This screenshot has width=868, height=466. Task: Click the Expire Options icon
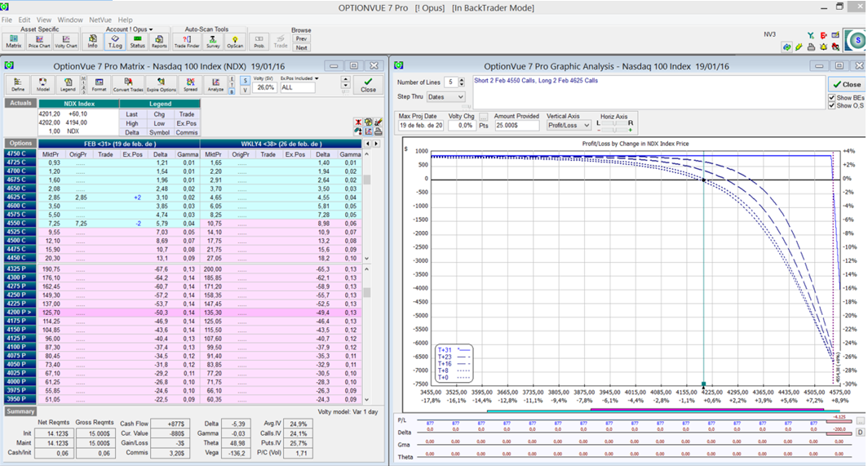coord(161,85)
